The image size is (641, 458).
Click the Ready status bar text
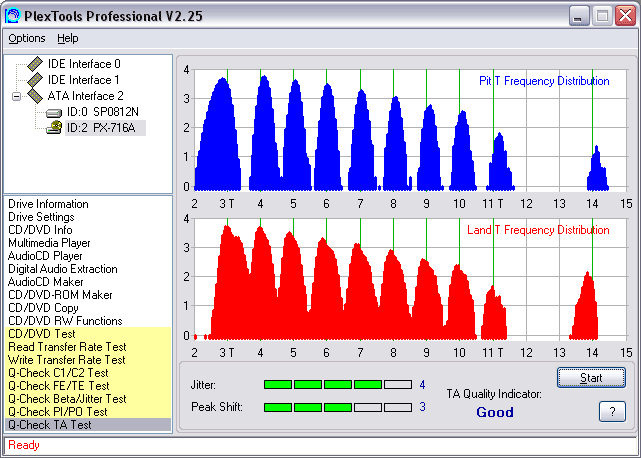[24, 445]
